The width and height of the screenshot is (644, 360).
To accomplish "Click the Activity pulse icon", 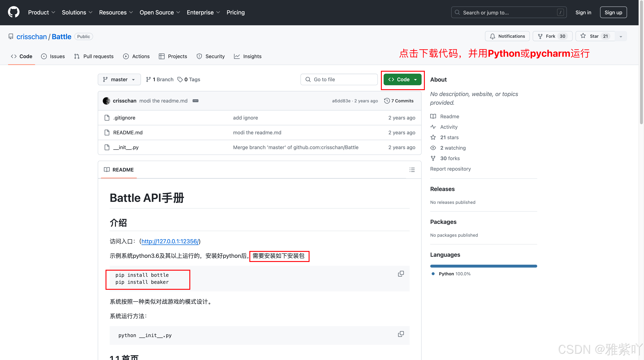I will 434,127.
